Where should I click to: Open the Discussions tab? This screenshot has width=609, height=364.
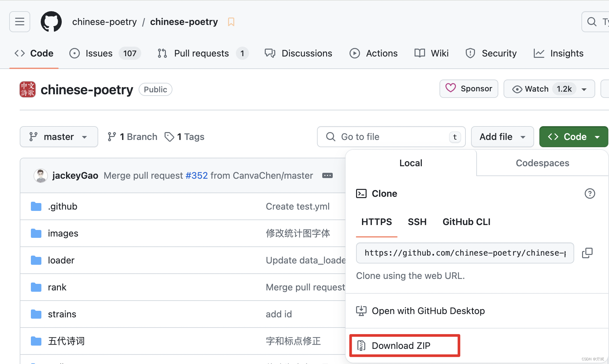(298, 53)
